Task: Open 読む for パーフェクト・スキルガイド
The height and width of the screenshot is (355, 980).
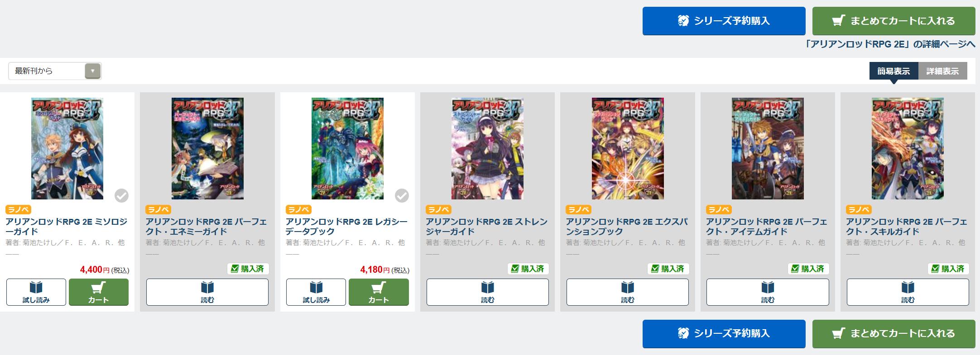Action: [x=908, y=292]
